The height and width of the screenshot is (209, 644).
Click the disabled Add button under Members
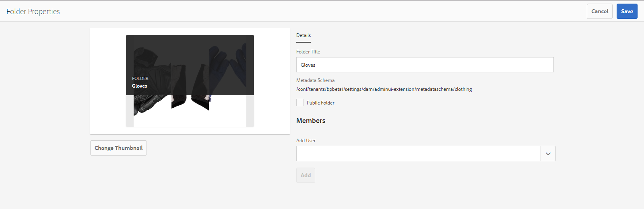305,175
